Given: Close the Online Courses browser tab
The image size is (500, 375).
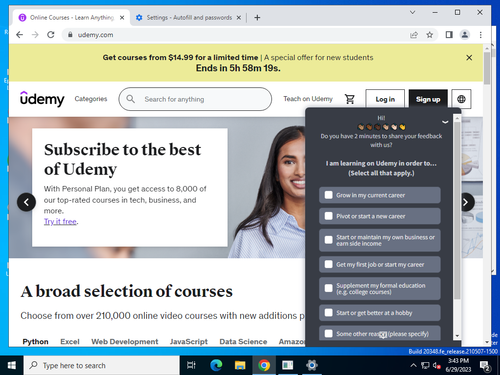Looking at the screenshot, I should click(122, 18).
